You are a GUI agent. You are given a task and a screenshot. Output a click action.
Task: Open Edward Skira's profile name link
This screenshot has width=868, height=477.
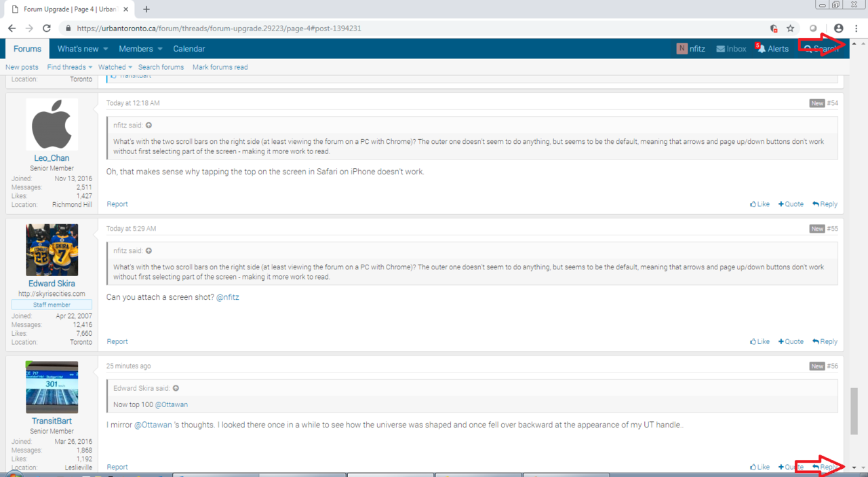pyautogui.click(x=52, y=284)
